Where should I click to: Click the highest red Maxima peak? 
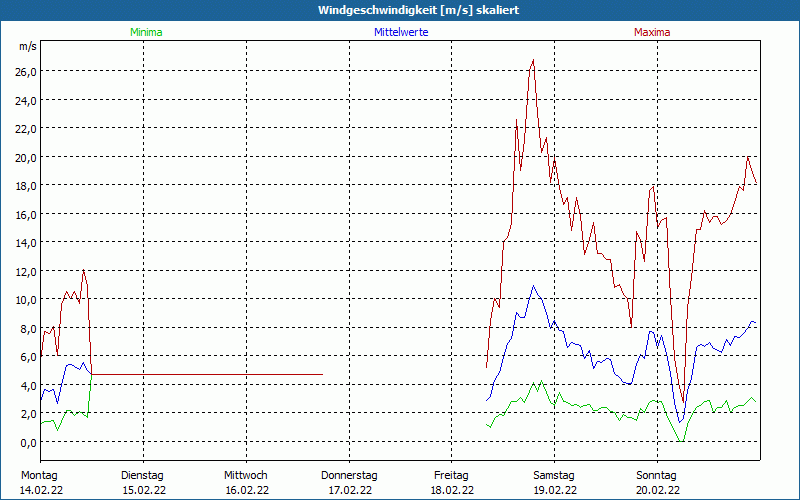coord(533,61)
